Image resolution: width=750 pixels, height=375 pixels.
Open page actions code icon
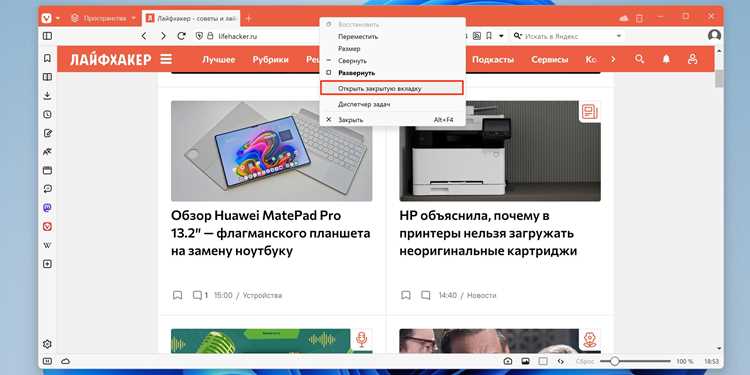pos(561,361)
